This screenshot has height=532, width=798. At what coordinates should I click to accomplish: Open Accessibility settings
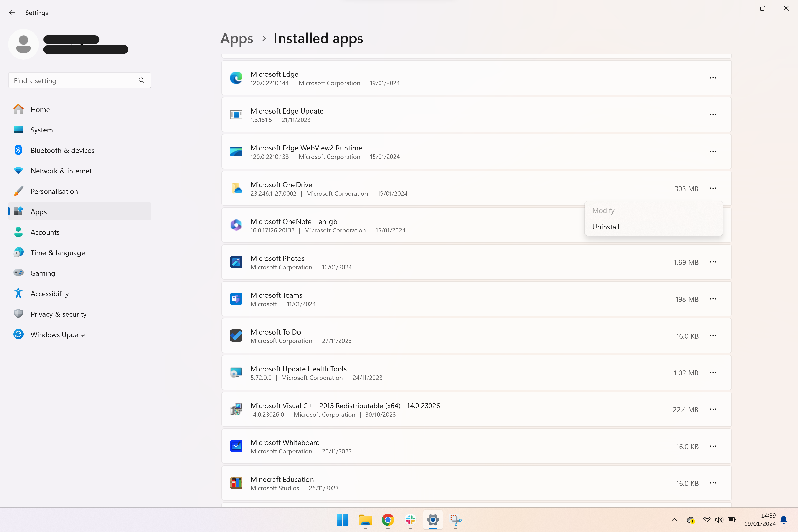coord(80,293)
